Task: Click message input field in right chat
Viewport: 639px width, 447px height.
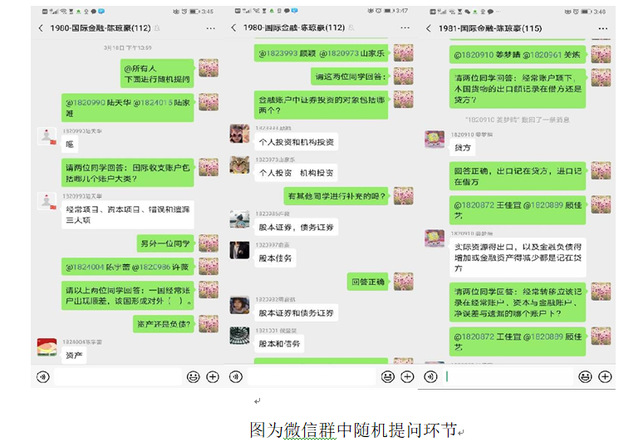Action: [508, 377]
